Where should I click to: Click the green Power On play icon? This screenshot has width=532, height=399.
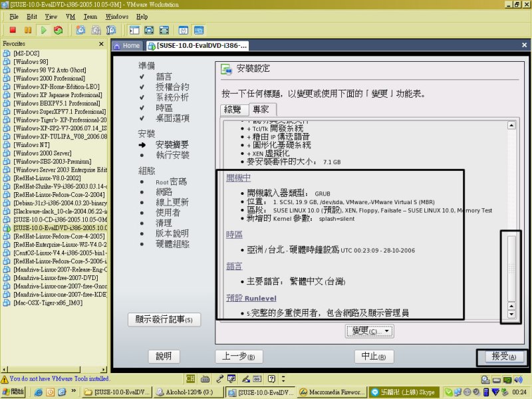(x=43, y=30)
